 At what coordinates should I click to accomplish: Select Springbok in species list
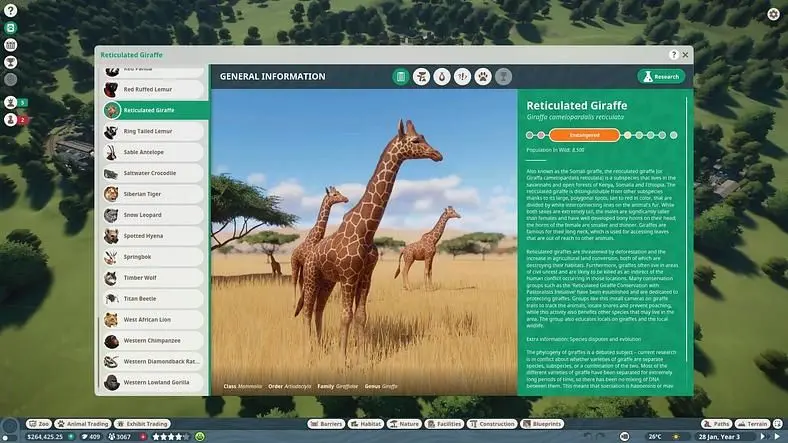click(x=153, y=257)
